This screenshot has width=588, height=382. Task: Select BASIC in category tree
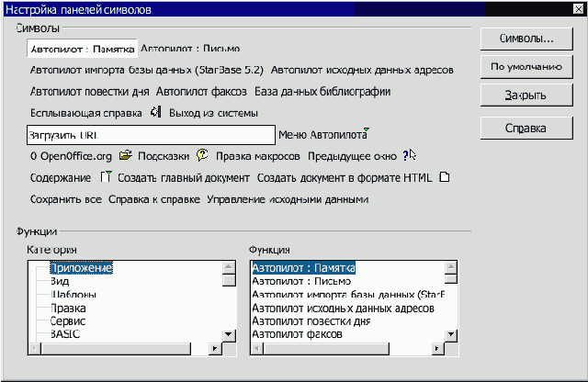point(65,334)
